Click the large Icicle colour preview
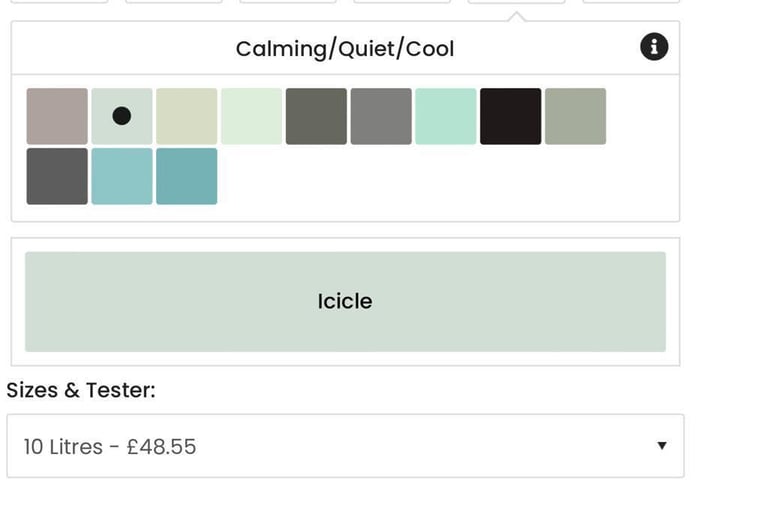 click(x=345, y=302)
